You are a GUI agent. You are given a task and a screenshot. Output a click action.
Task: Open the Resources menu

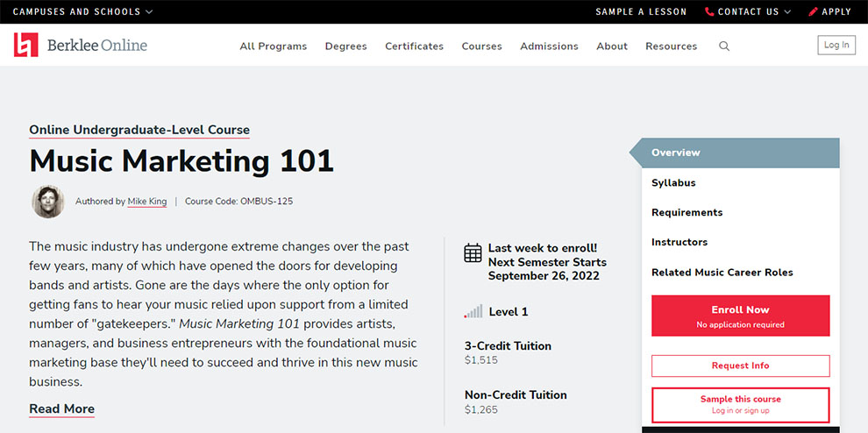(671, 46)
